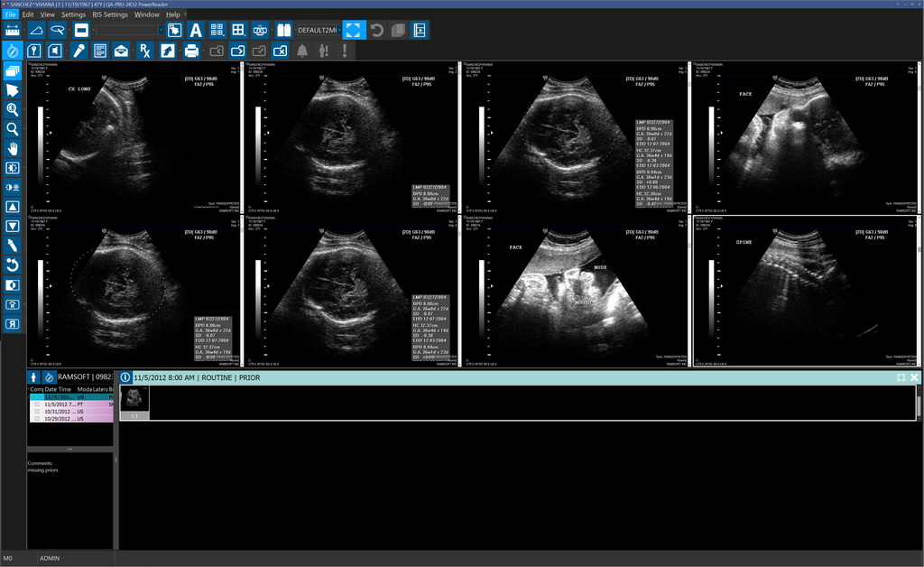Image resolution: width=924 pixels, height=567 pixels.
Task: Open the Rx prescription icon
Action: coord(143,51)
